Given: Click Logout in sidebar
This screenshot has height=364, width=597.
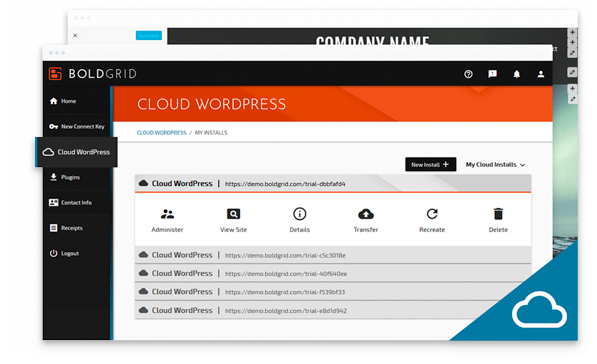Looking at the screenshot, I should pyautogui.click(x=77, y=253).
